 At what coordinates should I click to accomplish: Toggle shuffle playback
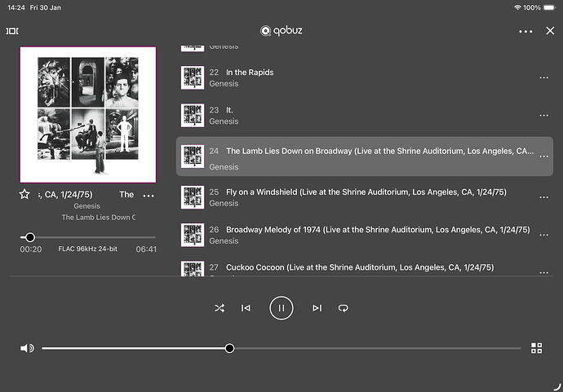219,308
